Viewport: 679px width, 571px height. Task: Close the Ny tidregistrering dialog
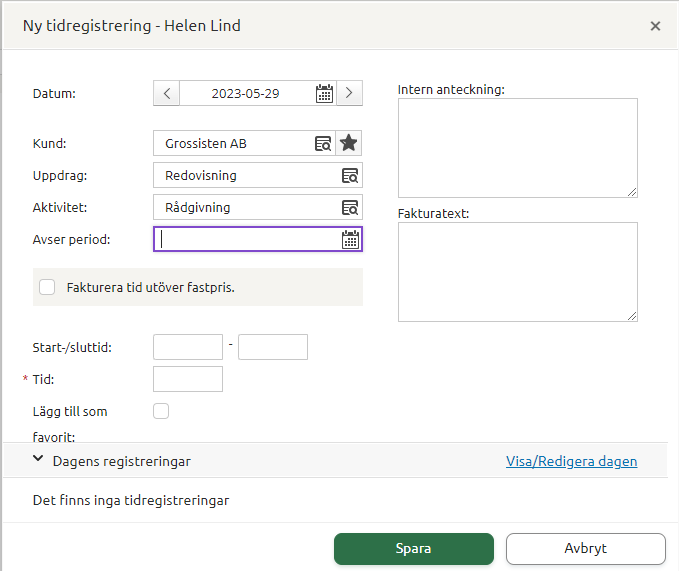point(655,26)
